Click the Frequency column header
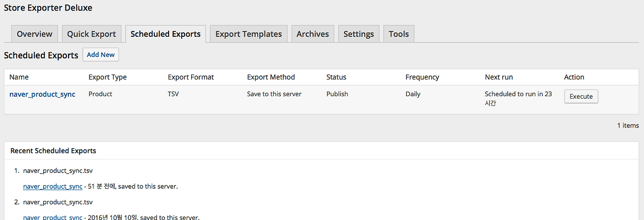Viewport: 644px width, 220px height. pyautogui.click(x=422, y=77)
